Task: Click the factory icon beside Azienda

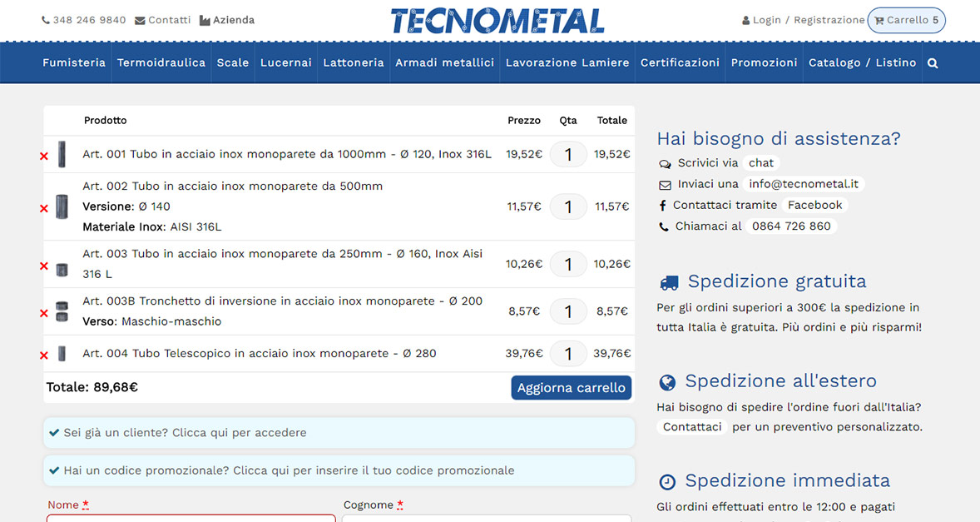Action: 205,20
